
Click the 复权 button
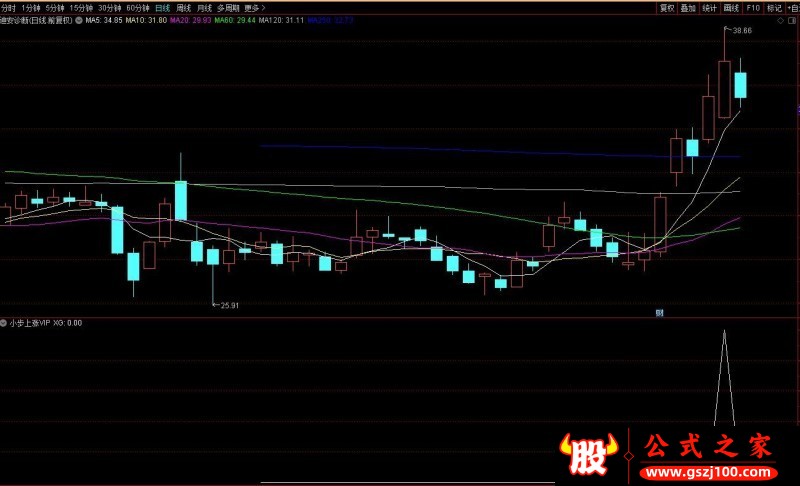pos(667,8)
